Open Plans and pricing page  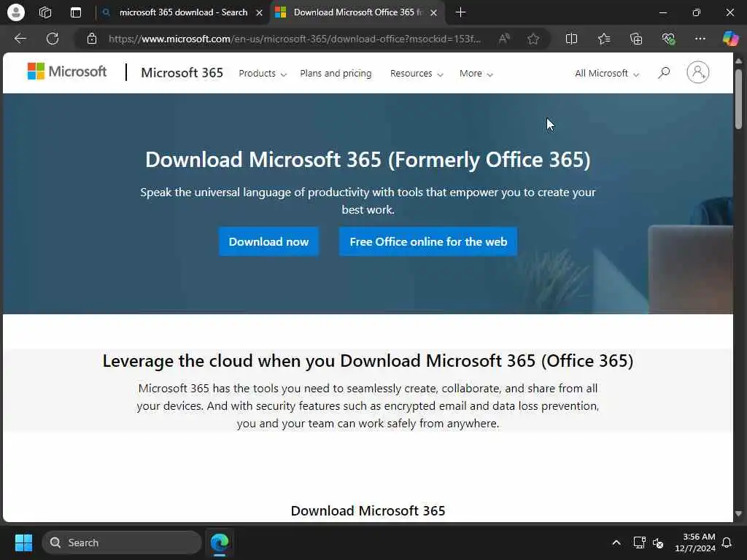coord(336,74)
